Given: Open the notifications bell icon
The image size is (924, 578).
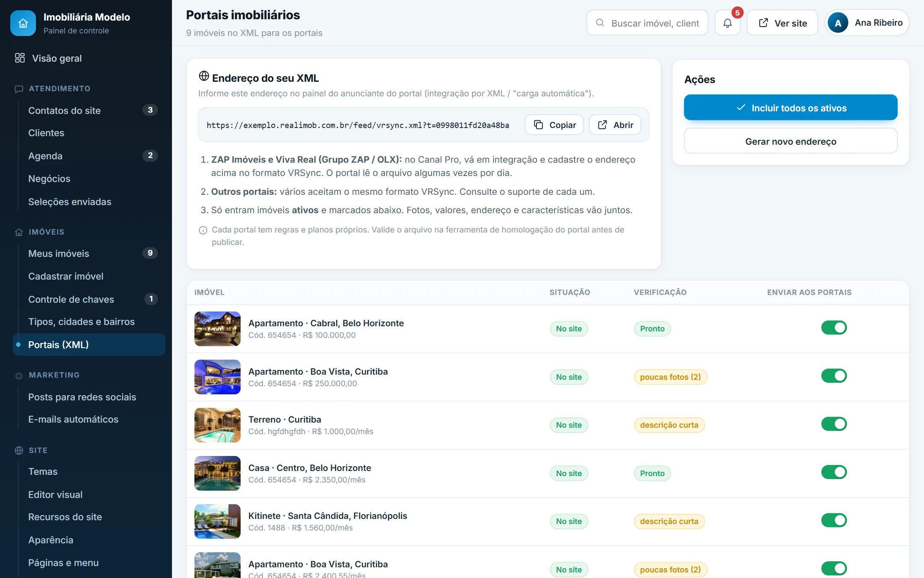Looking at the screenshot, I should pyautogui.click(x=727, y=23).
